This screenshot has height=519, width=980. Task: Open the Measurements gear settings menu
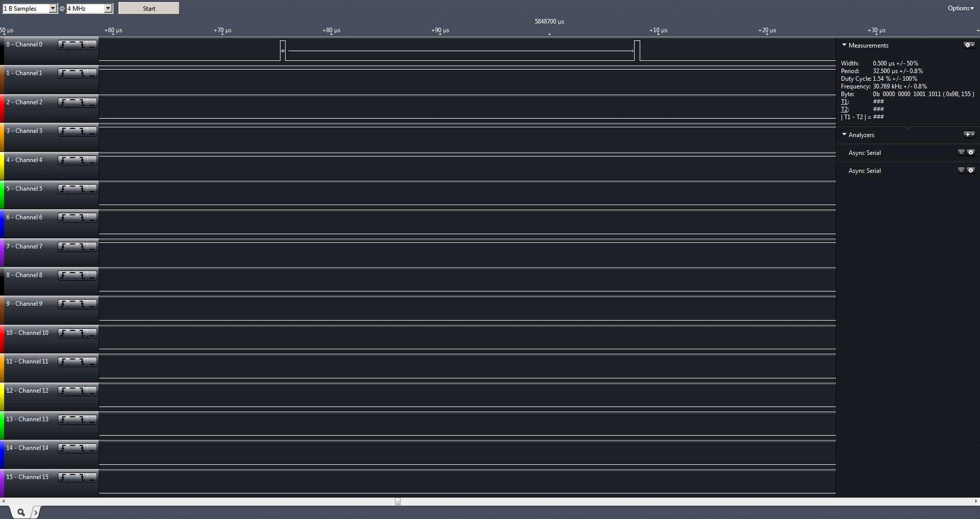(969, 45)
